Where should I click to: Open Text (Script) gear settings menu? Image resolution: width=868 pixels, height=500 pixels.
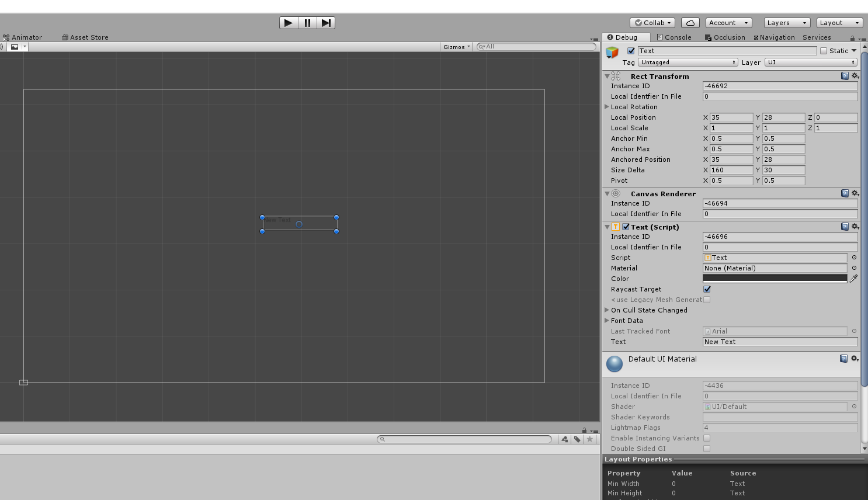[855, 227]
